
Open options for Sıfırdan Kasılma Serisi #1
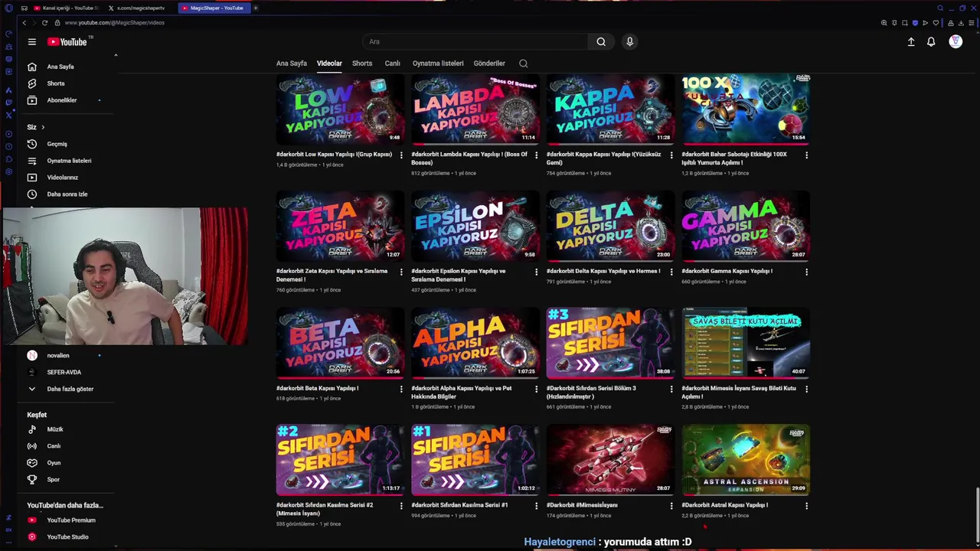tap(536, 506)
